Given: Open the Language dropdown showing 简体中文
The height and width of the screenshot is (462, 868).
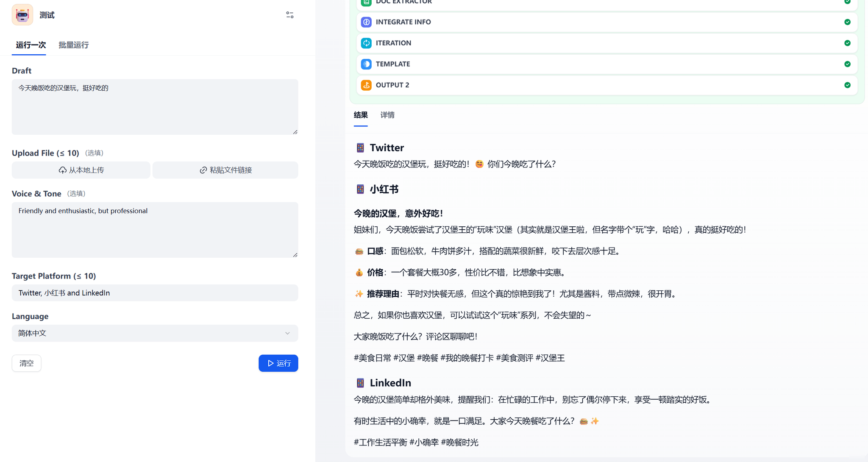Looking at the screenshot, I should 155,333.
